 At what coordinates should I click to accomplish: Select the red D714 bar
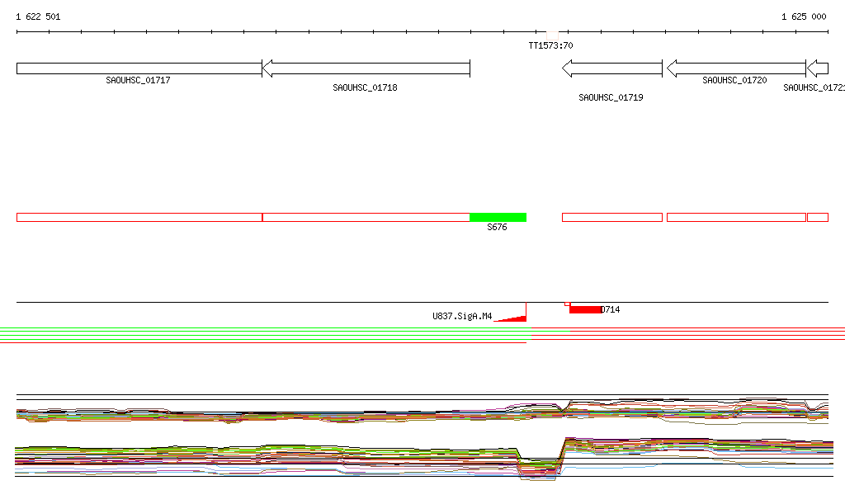[584, 309]
